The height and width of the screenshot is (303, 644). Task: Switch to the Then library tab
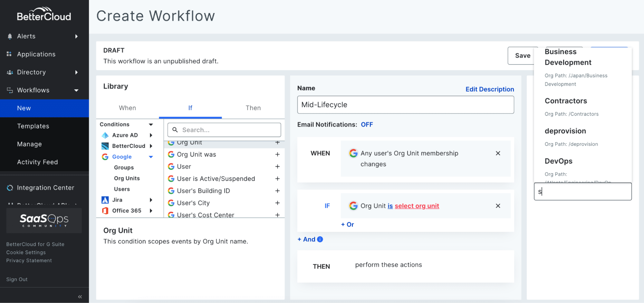tap(253, 108)
